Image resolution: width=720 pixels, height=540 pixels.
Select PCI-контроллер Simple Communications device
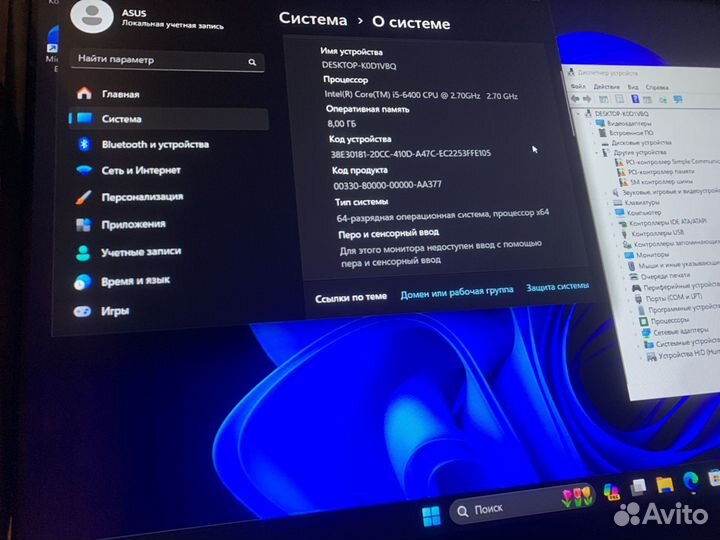[673, 162]
